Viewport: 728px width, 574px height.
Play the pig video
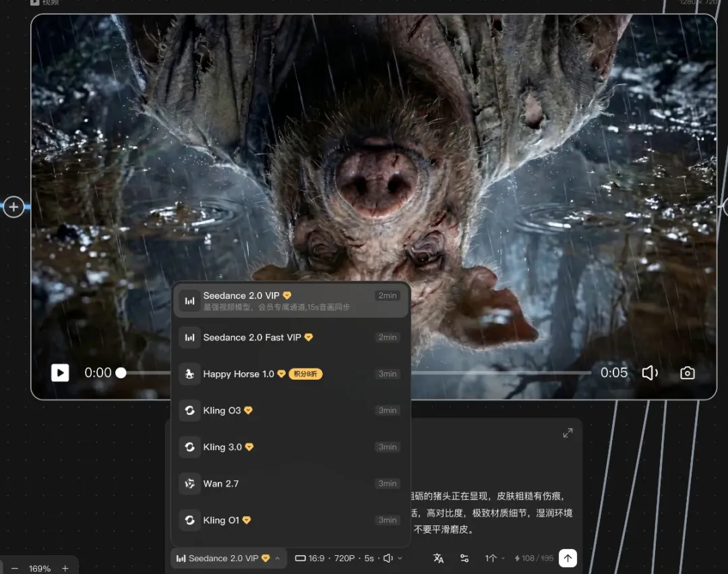point(60,373)
